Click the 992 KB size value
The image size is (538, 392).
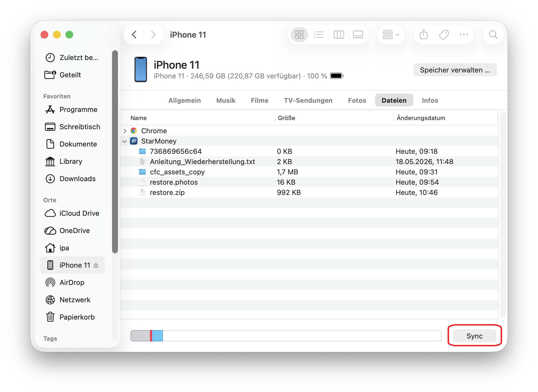coord(289,192)
